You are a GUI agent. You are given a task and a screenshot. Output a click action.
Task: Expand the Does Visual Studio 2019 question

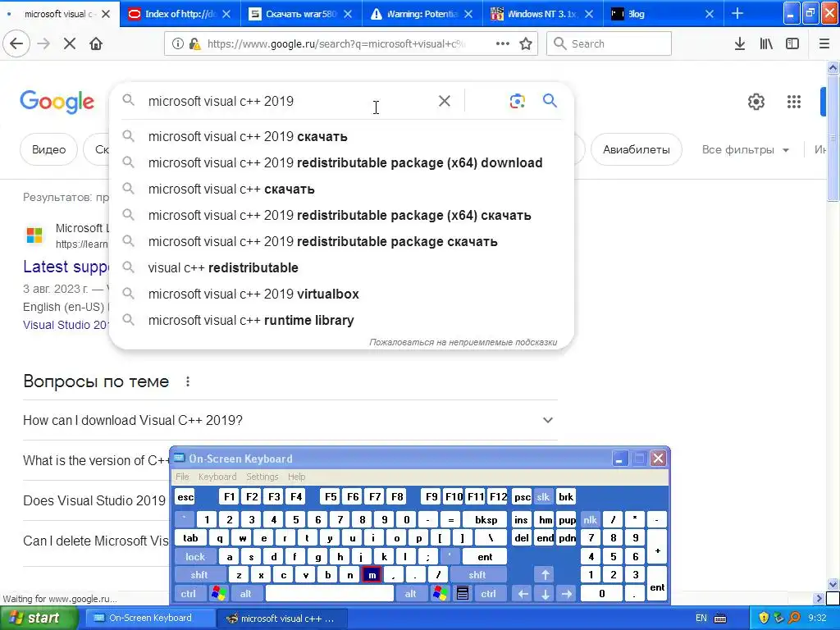[x=95, y=500]
